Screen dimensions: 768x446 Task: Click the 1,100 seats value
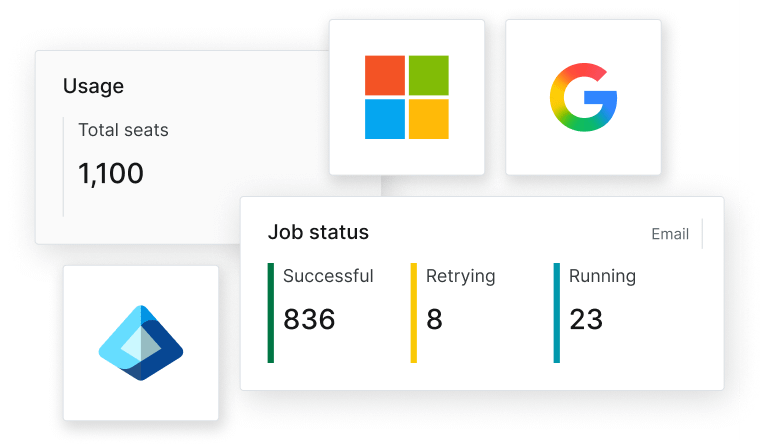(x=111, y=174)
